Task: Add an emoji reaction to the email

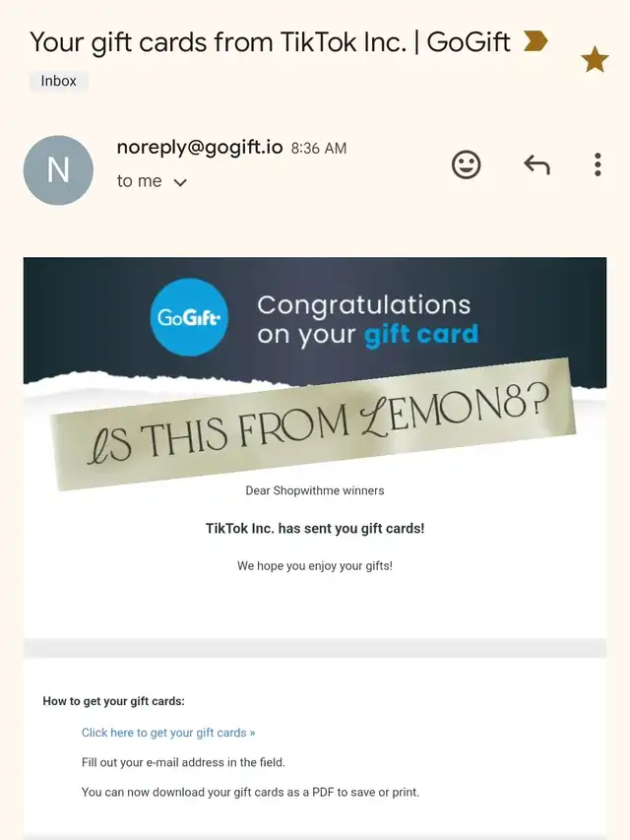Action: coord(466,164)
